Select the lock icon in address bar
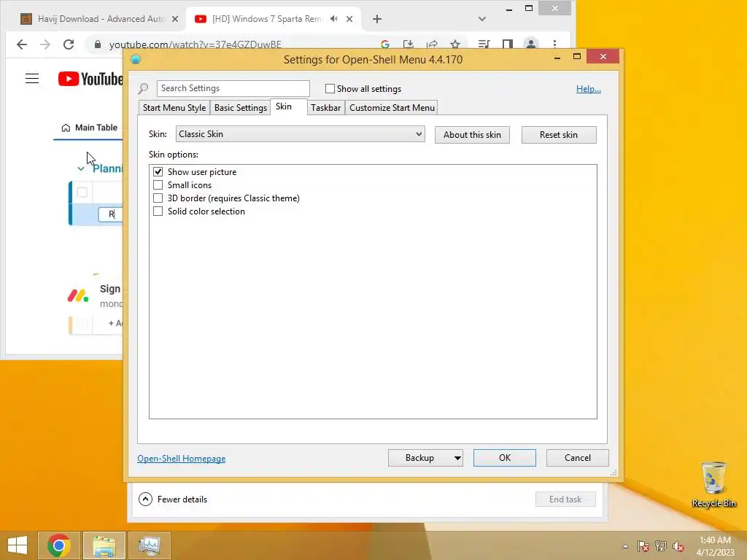The height and width of the screenshot is (560, 747). point(98,44)
